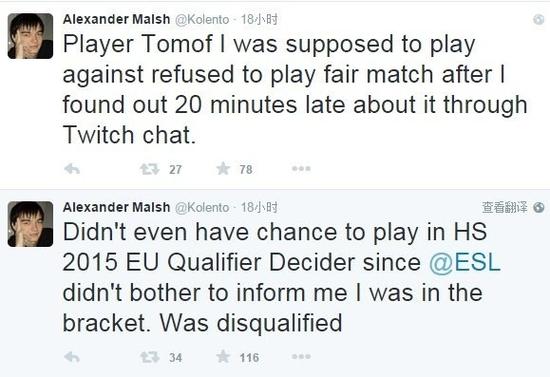This screenshot has width=550, height=377.
Task: Click the 18小时 timestamp on the first tweet
Action: pos(259,19)
